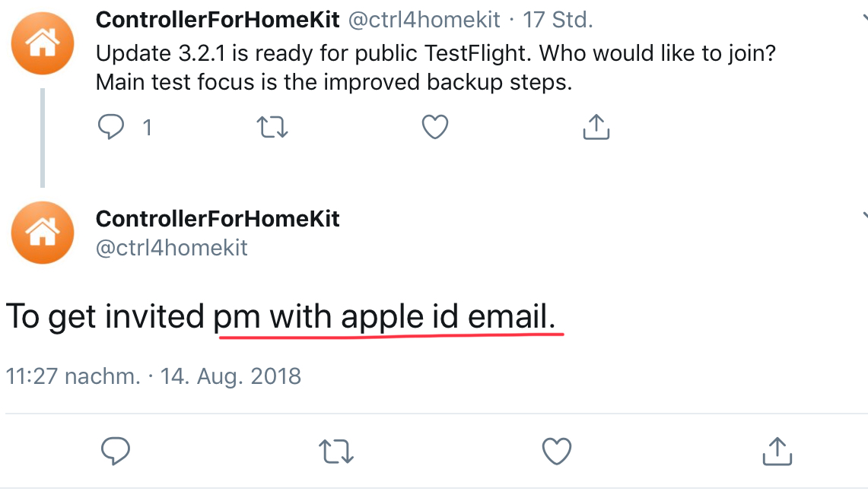Share the Update 3.2.1 TestFlight tweet
The width and height of the screenshot is (868, 501).
pos(596,127)
